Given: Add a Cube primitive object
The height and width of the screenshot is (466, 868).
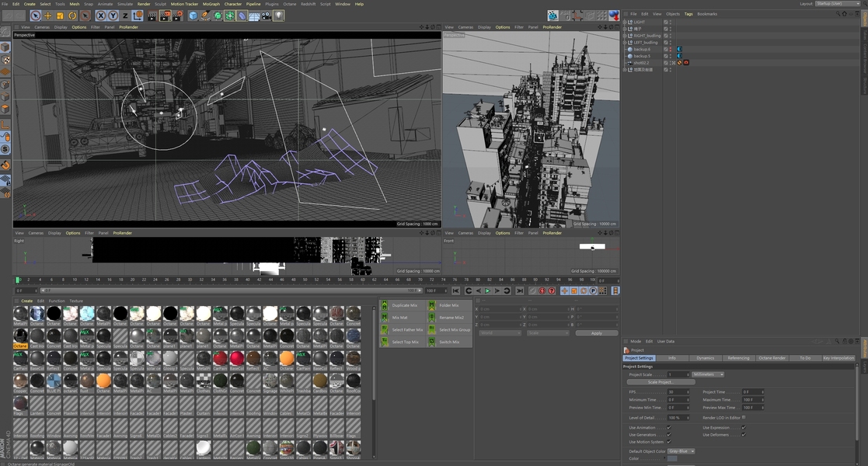Looking at the screenshot, I should [x=193, y=16].
